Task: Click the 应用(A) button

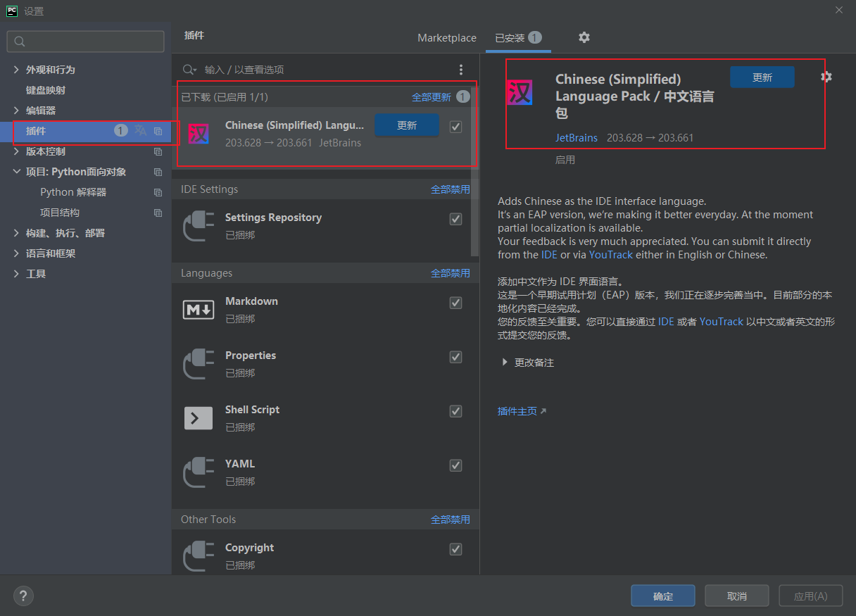Action: point(811,596)
